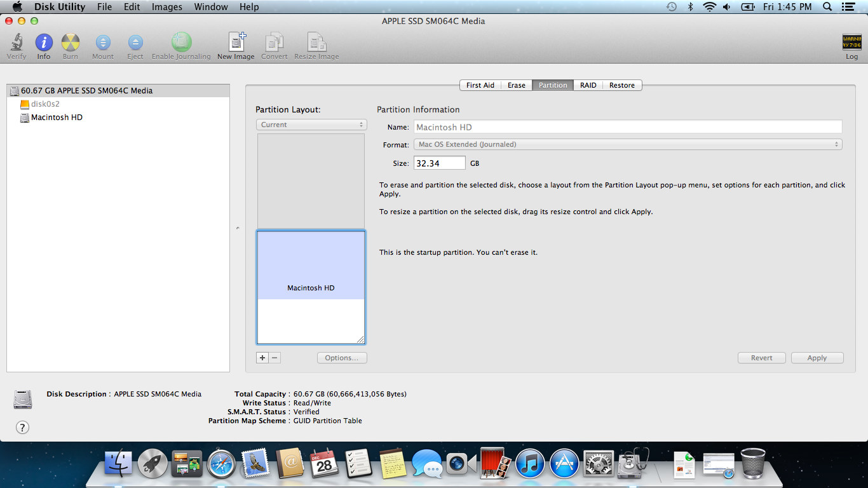Launch iTunes from the Dock

click(530, 464)
